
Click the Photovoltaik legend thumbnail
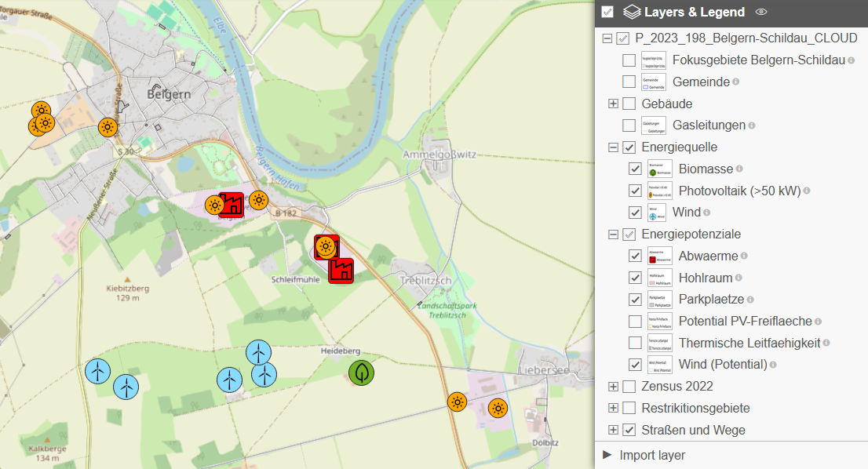click(x=660, y=191)
